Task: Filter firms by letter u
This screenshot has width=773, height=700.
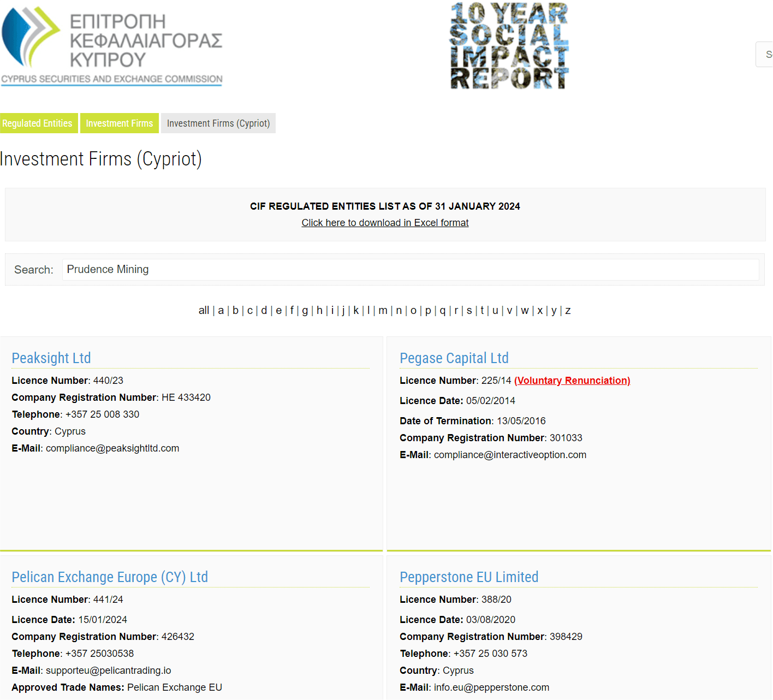Action: (x=495, y=311)
